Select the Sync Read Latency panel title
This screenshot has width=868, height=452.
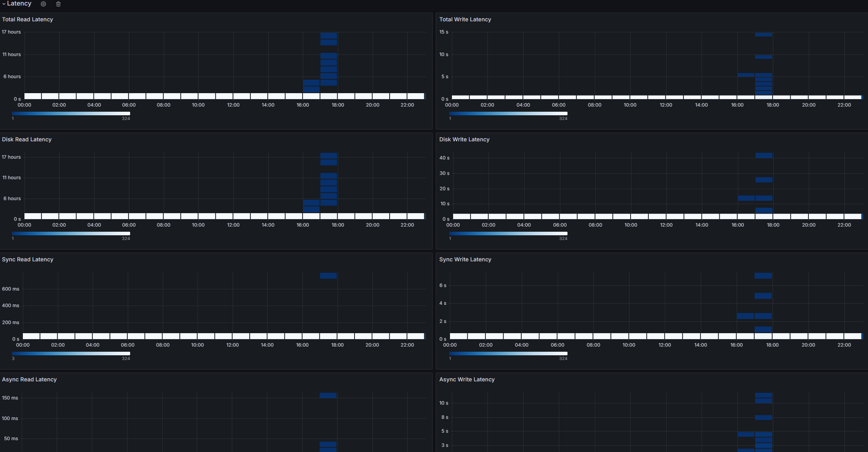27,259
